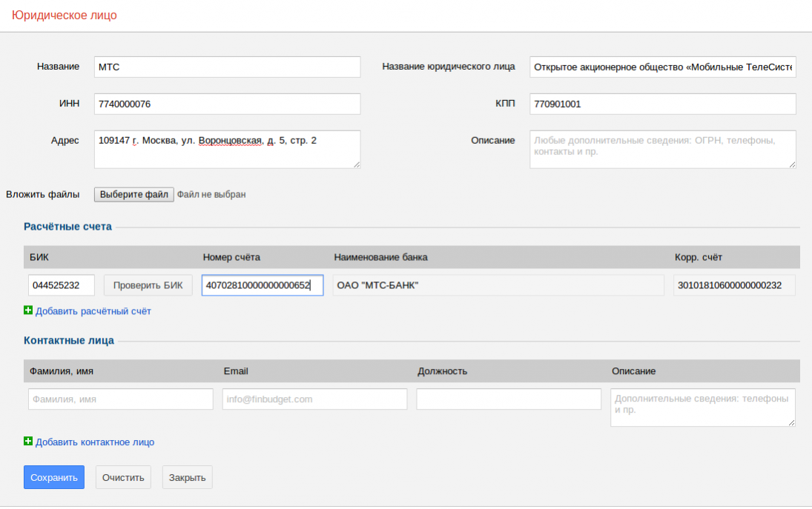Click the 'Адрес' textarea

227,149
